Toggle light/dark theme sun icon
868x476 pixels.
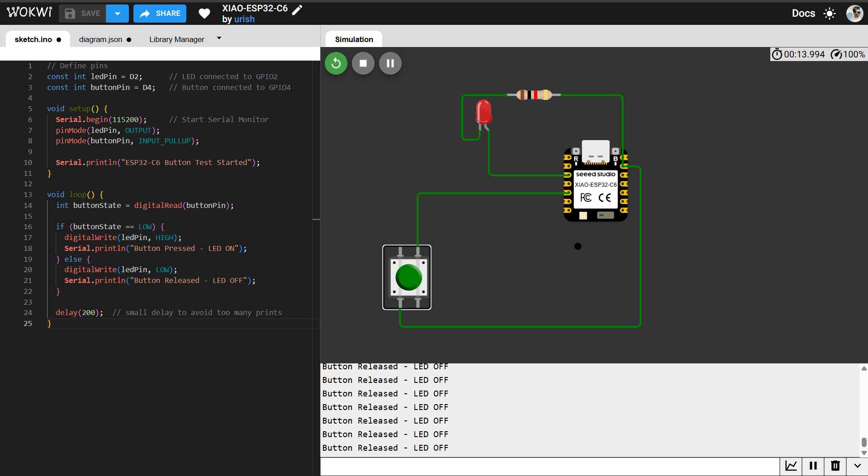pyautogui.click(x=829, y=14)
